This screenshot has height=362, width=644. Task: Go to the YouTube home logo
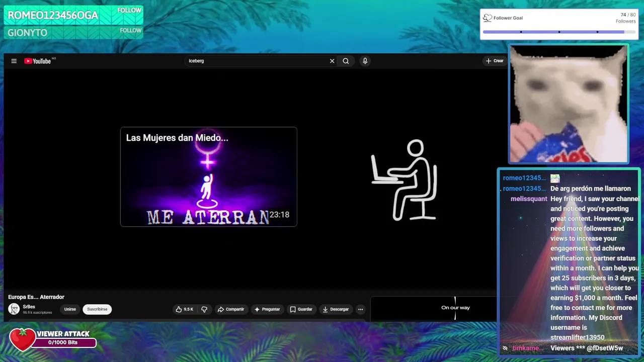[x=38, y=61]
